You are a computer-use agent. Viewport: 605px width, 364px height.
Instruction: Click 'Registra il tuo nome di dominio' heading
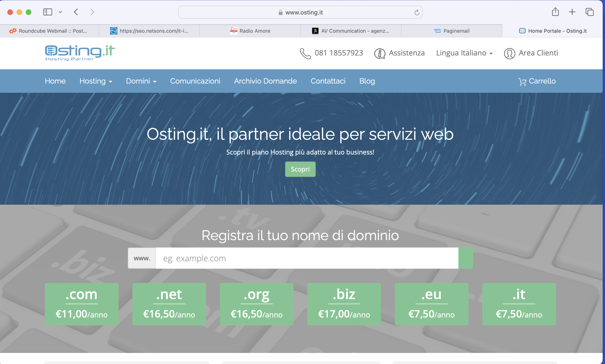click(300, 236)
